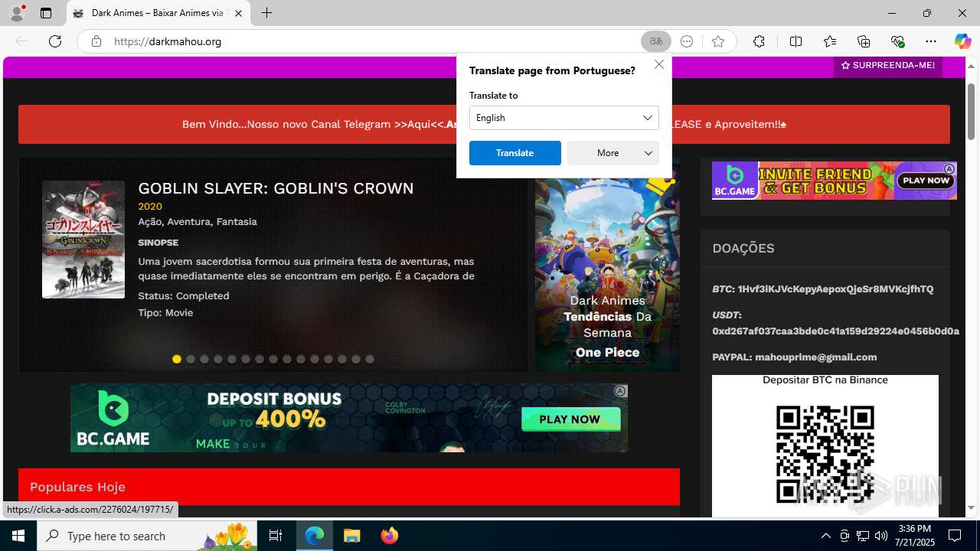Click the BTC donation address text
This screenshot has width=980, height=551.
(835, 289)
